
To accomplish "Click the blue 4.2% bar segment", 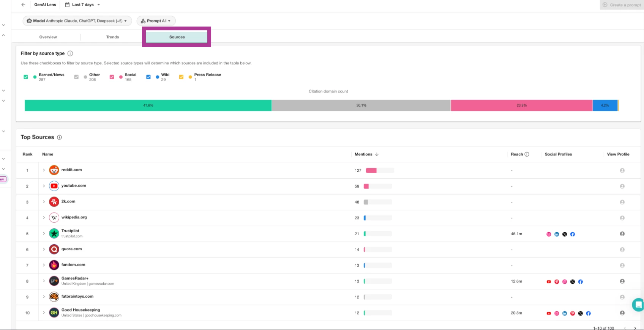I will tap(605, 105).
